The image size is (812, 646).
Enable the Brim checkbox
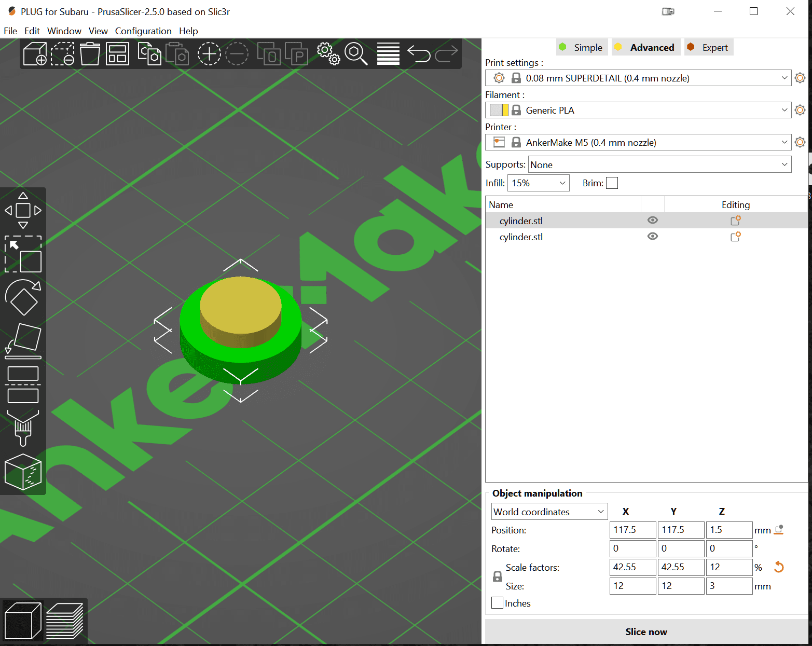(612, 183)
